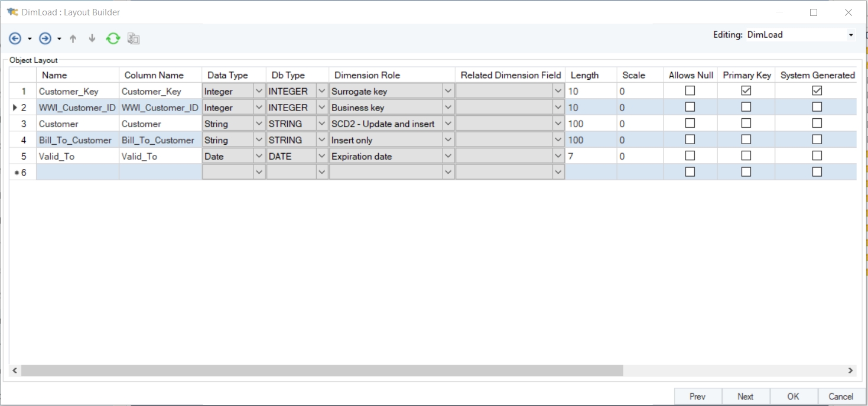Check System Generated for WWI_Customer_ID
Viewport: 868px width, 406px height.
click(817, 107)
